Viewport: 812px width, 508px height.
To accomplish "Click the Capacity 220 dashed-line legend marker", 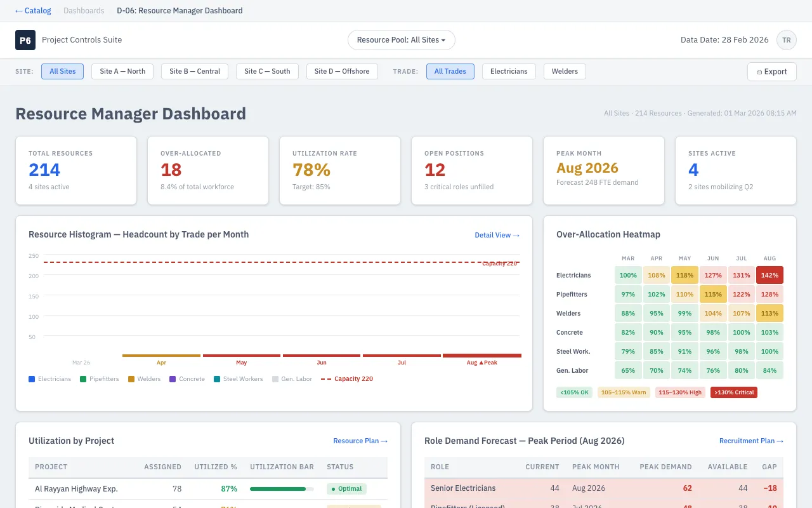I will [325, 379].
